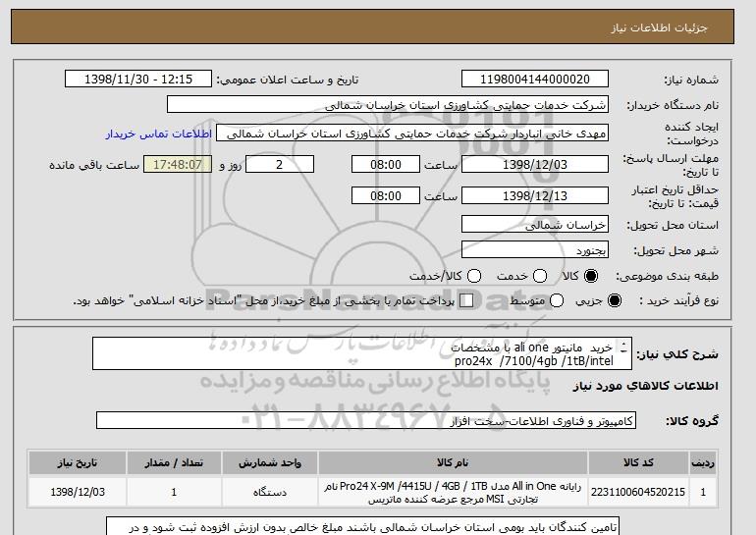
Task: Choose the متوسط purchase process option
Action: [557, 300]
